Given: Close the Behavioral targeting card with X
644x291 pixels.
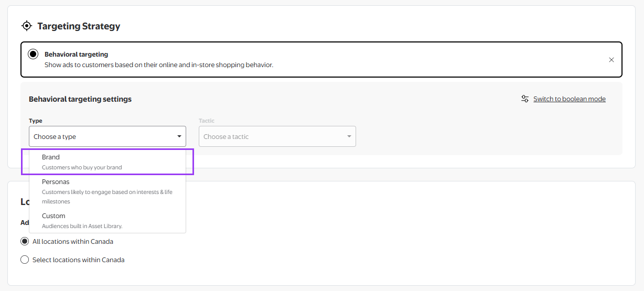Looking at the screenshot, I should [611, 60].
